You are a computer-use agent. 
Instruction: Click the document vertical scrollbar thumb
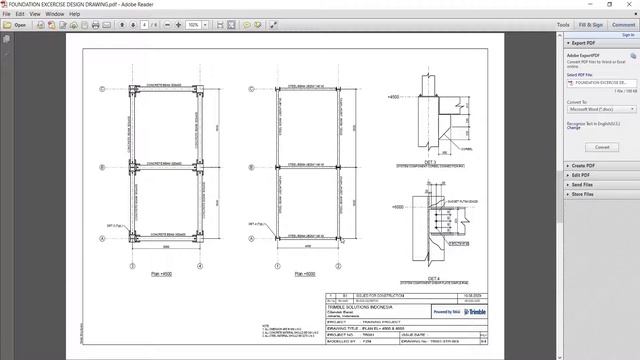560,197
